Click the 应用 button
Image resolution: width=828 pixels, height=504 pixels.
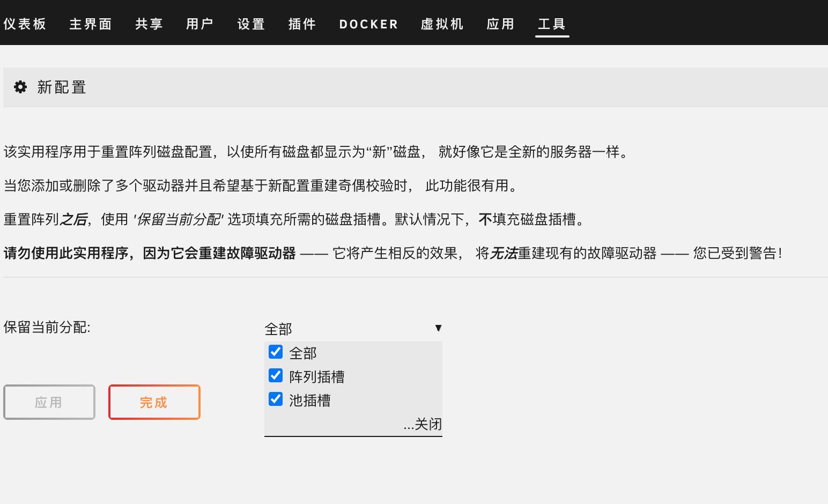(49, 402)
